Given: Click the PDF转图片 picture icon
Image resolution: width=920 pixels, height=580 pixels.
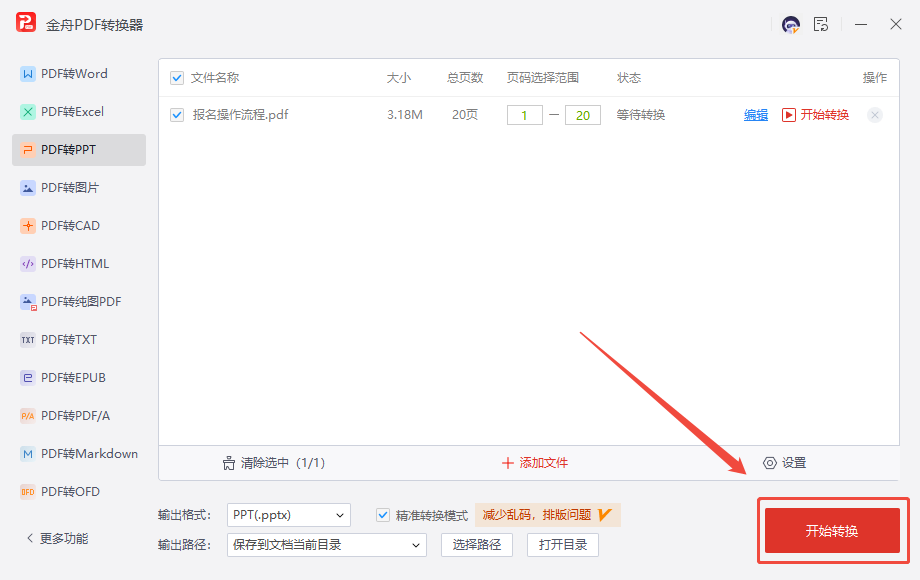Looking at the screenshot, I should (x=28, y=188).
